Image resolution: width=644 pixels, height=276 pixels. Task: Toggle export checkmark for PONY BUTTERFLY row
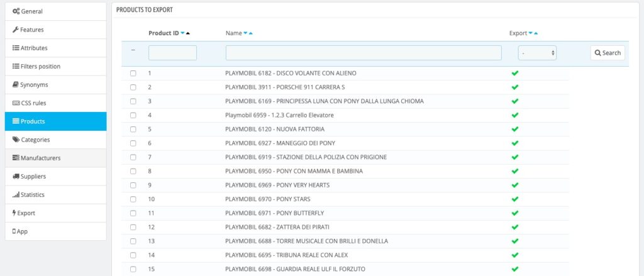coord(515,213)
